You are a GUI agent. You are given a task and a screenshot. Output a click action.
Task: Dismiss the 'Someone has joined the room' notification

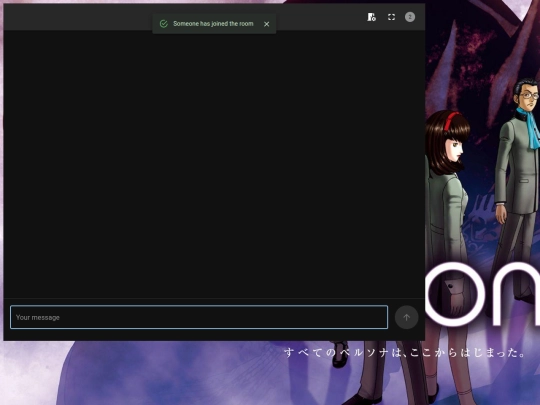click(267, 24)
